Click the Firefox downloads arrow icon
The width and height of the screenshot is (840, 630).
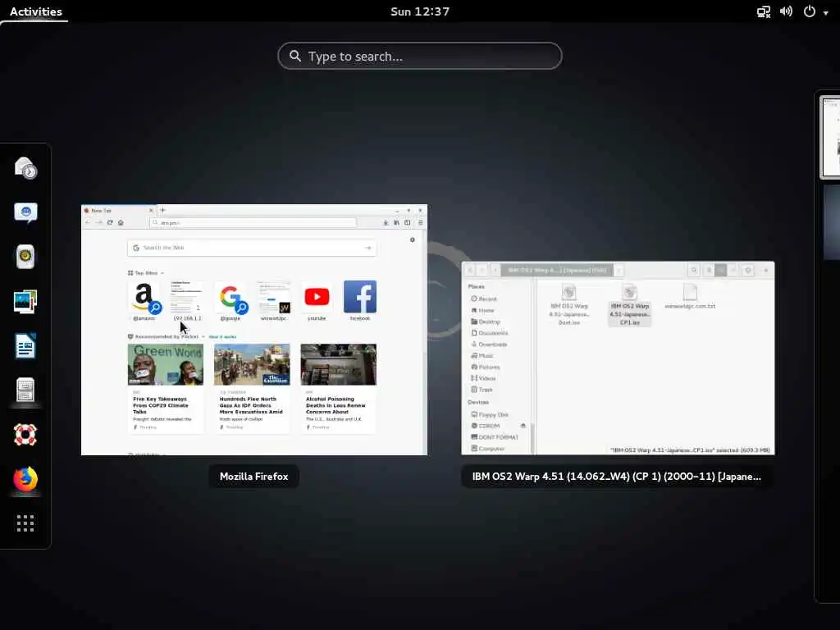386,222
